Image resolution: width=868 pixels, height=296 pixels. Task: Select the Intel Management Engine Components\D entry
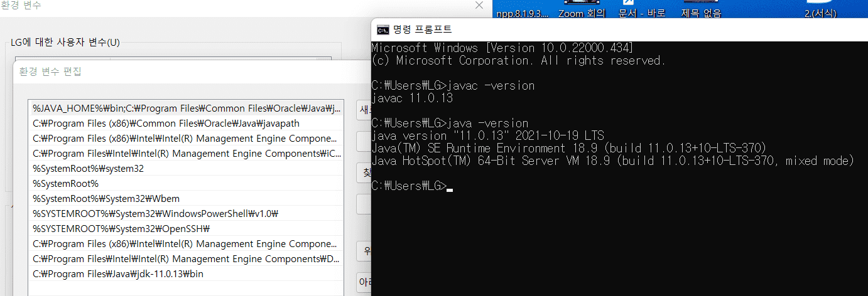pos(186,258)
